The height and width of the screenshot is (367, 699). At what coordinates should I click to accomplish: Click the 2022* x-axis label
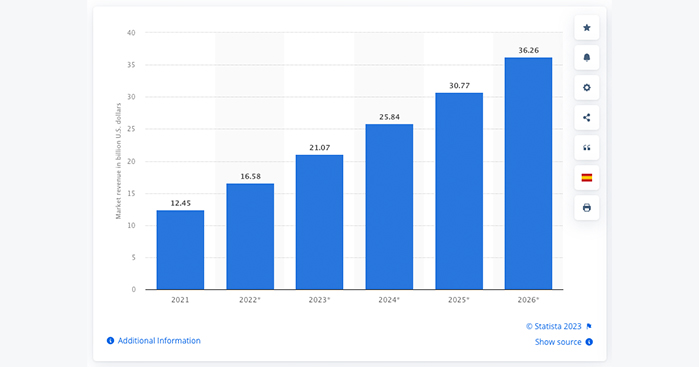pos(250,300)
